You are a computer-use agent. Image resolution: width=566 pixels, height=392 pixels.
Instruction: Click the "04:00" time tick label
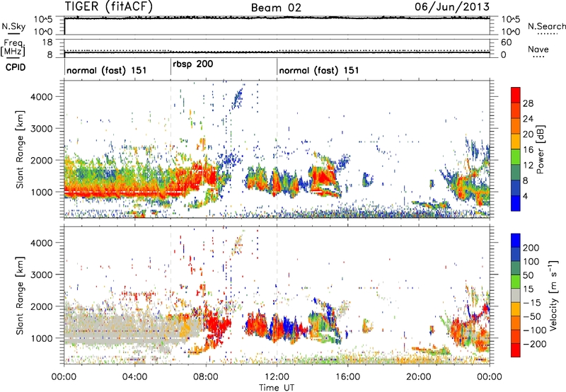[134, 377]
